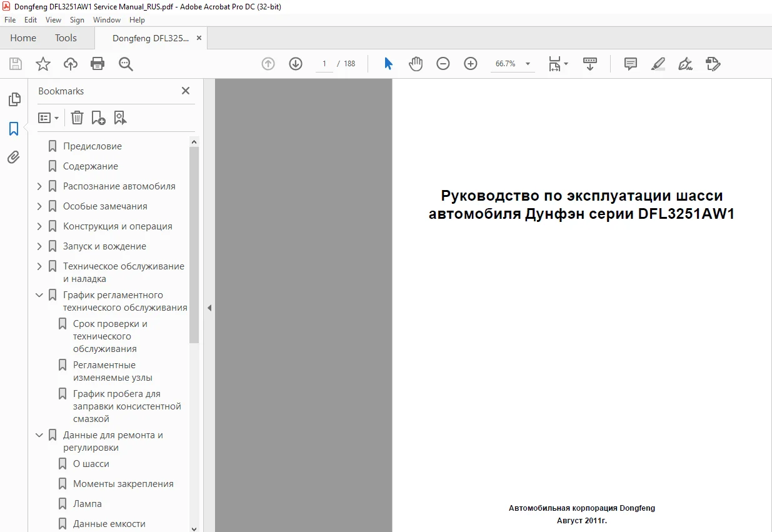
Task: Open the Help menu
Action: pos(137,20)
